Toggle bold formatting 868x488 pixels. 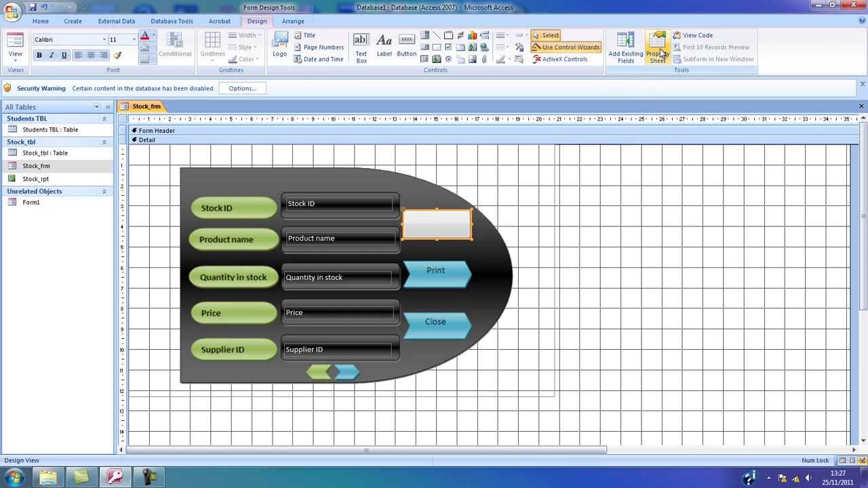(x=39, y=56)
